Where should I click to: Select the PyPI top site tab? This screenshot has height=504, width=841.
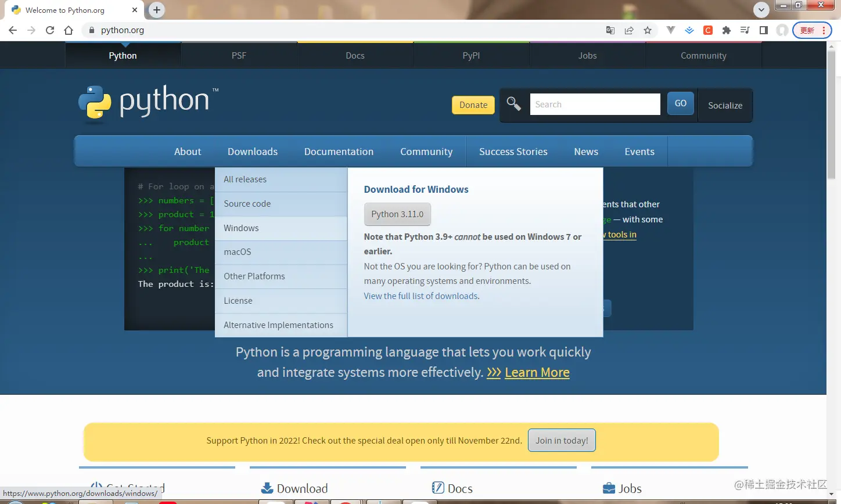(x=471, y=55)
